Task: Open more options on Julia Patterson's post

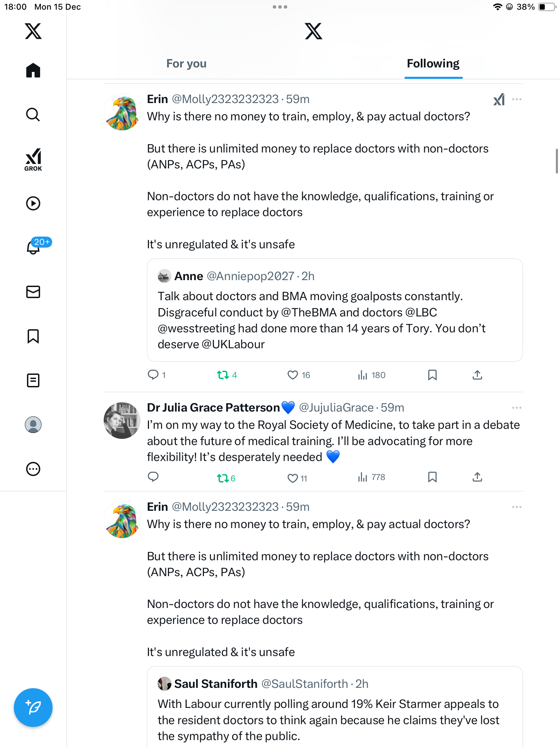Action: 517,408
